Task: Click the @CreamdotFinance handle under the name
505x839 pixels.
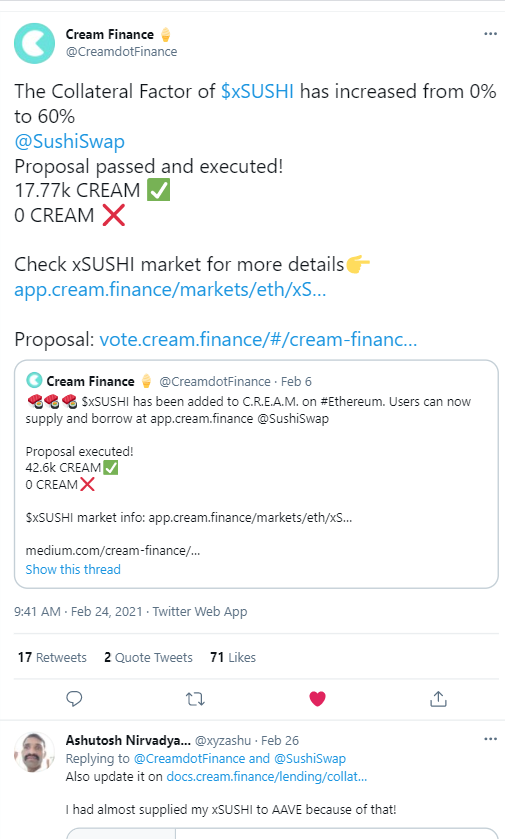Action: [x=121, y=52]
